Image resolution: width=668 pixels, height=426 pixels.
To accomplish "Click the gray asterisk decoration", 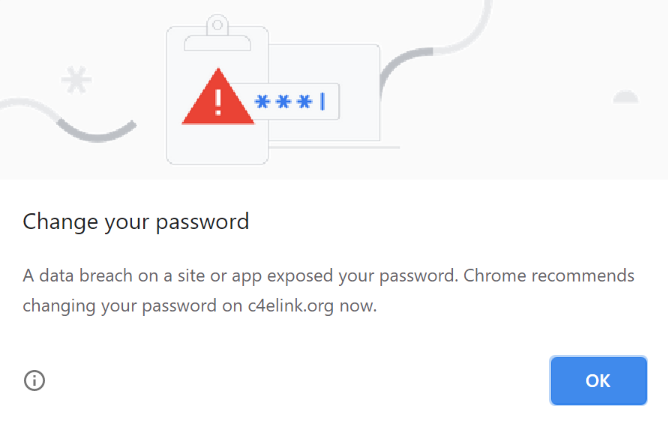I will pos(77,80).
